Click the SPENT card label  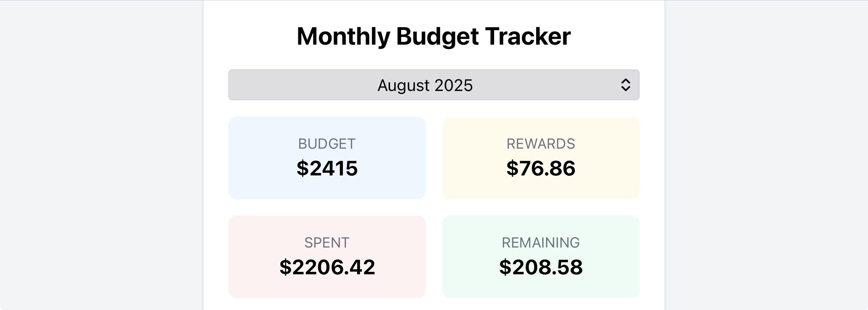(x=327, y=243)
